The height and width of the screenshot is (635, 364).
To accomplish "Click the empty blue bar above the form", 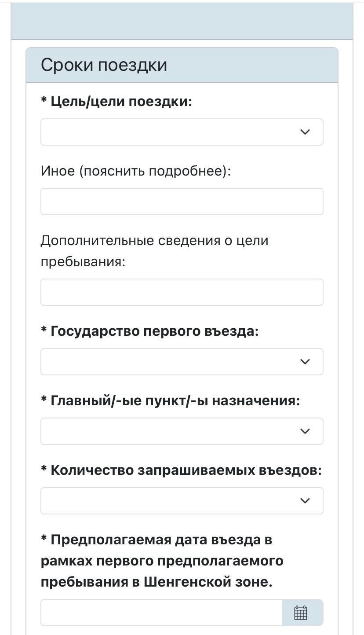I will [x=182, y=21].
